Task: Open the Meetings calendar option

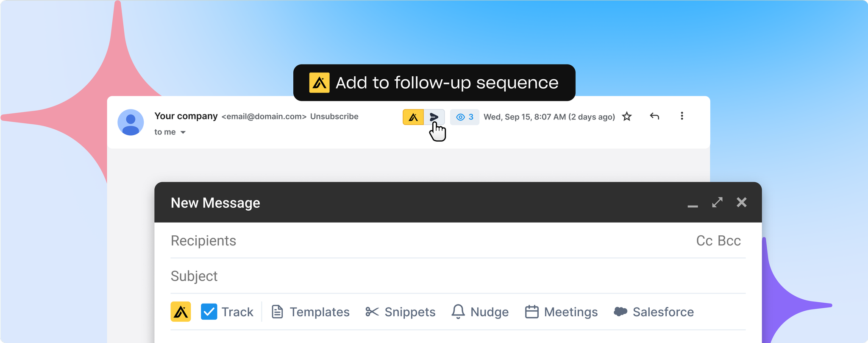Action: (x=561, y=312)
